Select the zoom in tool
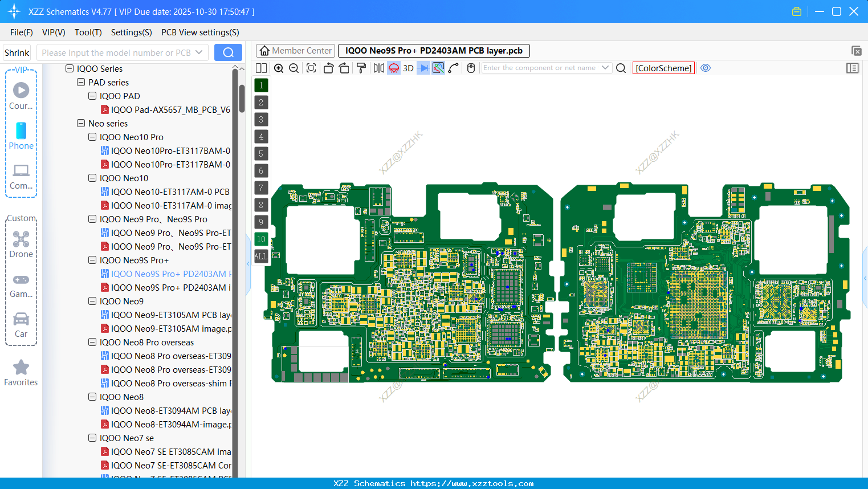The width and height of the screenshot is (868, 489). click(x=279, y=68)
